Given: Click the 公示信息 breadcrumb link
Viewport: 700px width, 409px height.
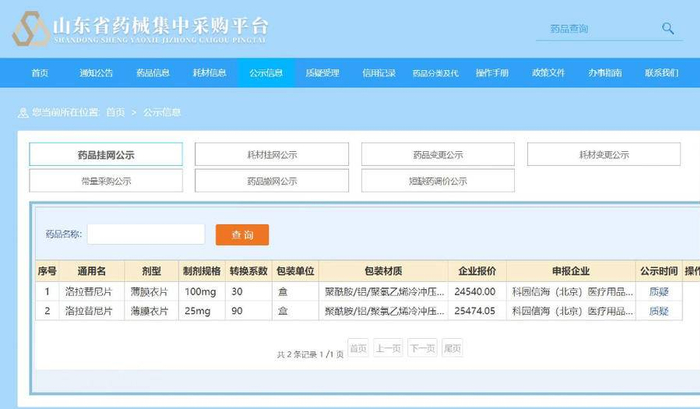Looking at the screenshot, I should 162,112.
